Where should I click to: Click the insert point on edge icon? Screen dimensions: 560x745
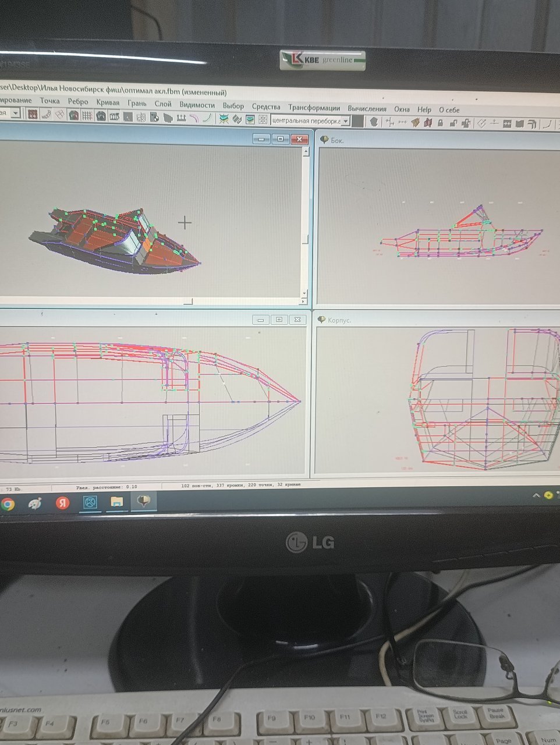[x=495, y=123]
